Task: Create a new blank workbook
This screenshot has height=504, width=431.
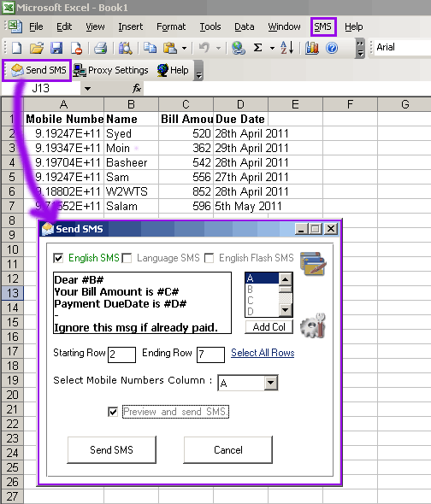Action: [x=17, y=48]
